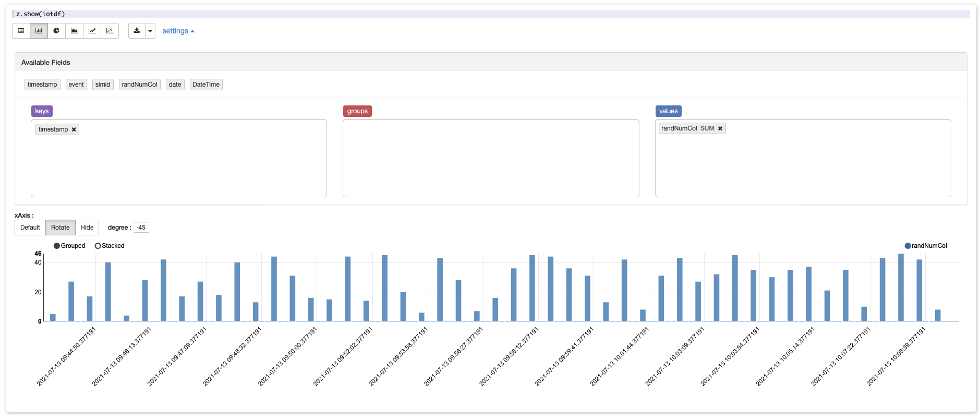Switch to area chart icon
Viewport: 980px width, 418px height.
click(x=74, y=31)
